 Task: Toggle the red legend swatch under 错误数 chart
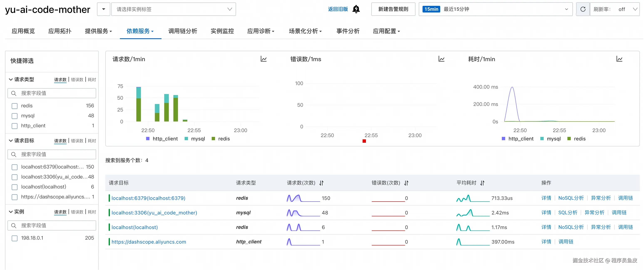pos(364,141)
